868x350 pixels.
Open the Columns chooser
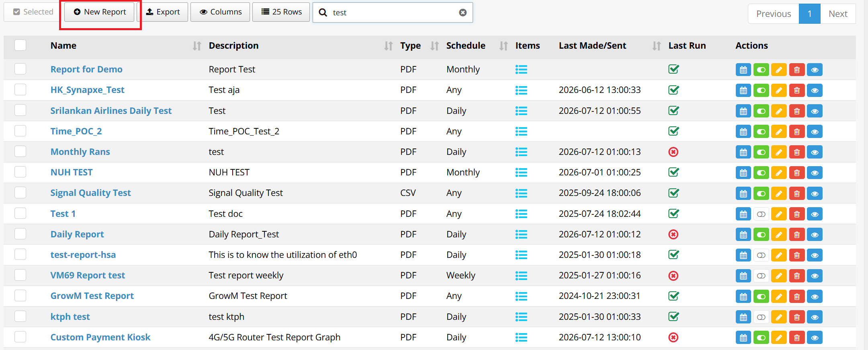point(220,12)
